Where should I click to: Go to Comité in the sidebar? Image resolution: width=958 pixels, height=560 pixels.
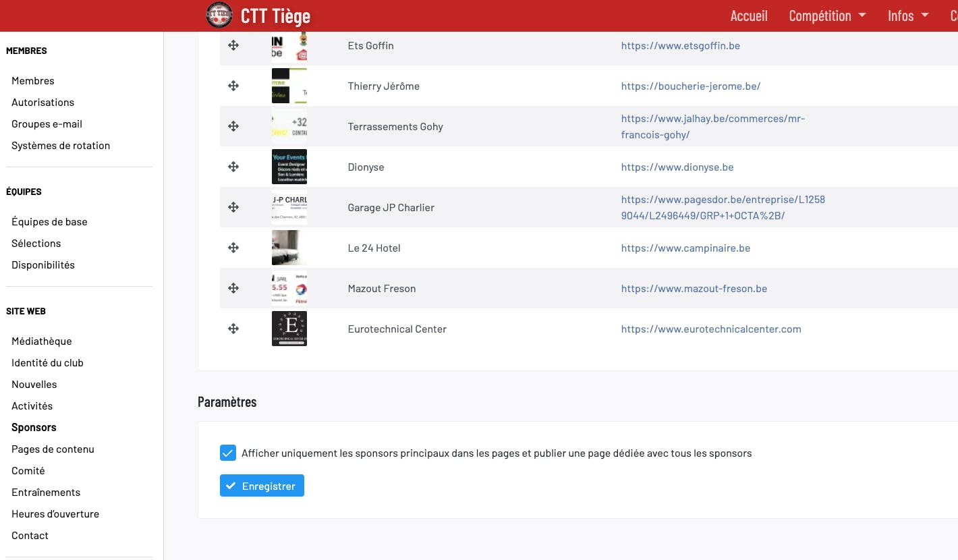(x=28, y=471)
